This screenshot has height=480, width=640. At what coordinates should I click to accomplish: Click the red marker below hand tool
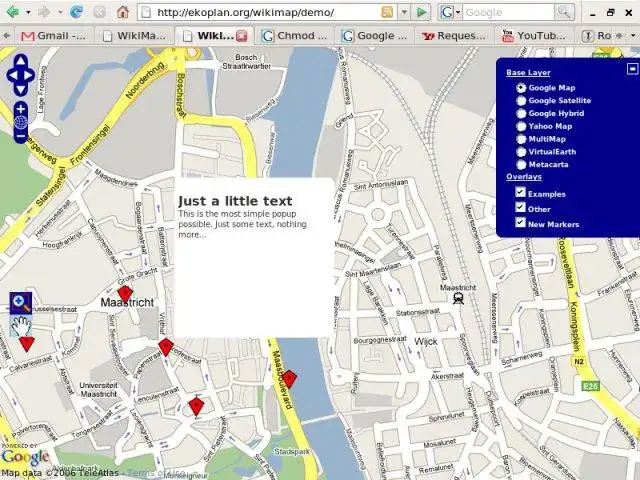pos(27,344)
